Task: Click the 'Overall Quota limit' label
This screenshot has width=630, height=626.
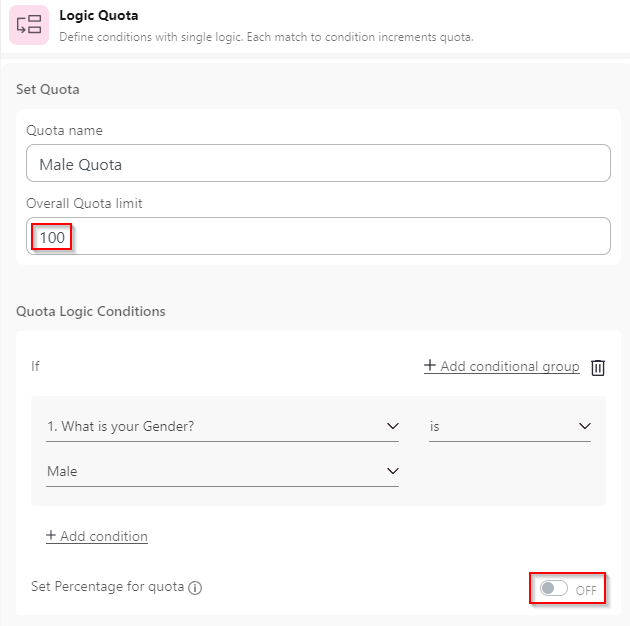Action: pos(84,203)
